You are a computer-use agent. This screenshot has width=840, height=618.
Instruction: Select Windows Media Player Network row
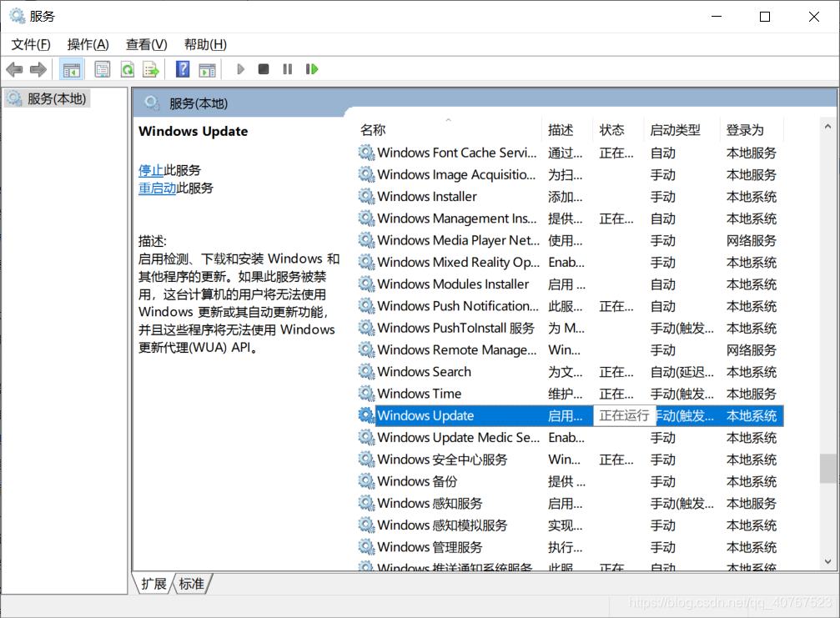[x=570, y=240]
